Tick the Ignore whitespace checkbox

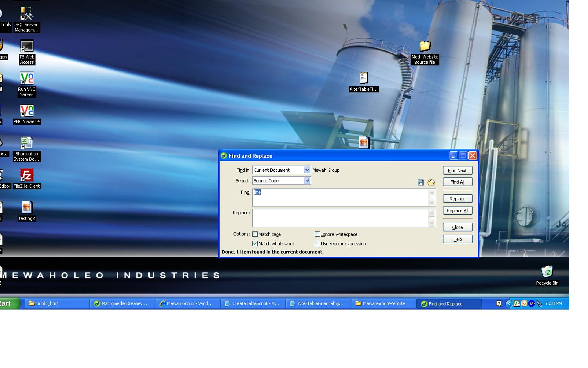[317, 234]
